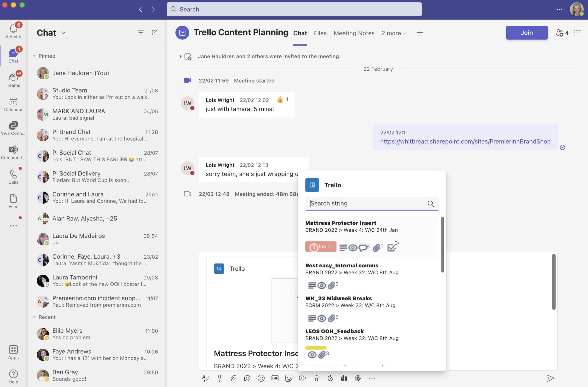The height and width of the screenshot is (387, 588).
Task: Select the Calls icon in the sidebar
Action: (13, 176)
